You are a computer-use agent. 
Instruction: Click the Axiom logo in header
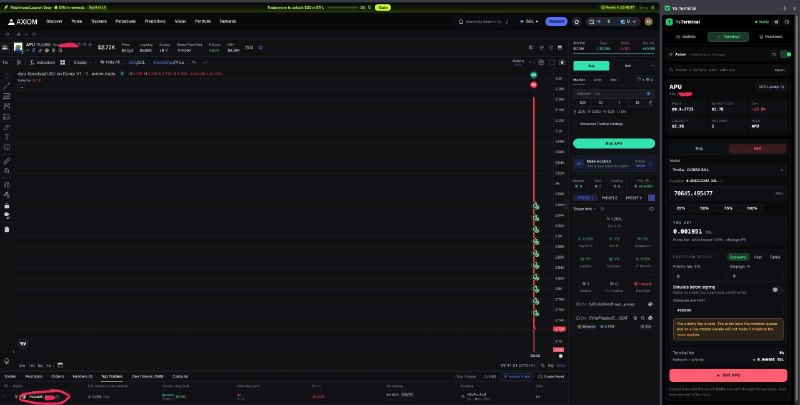click(x=22, y=21)
